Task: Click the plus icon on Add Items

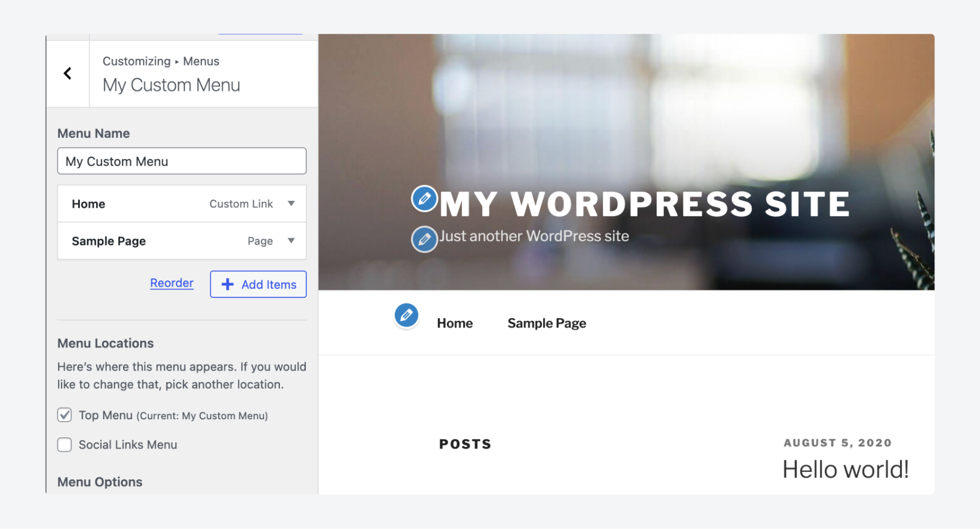Action: click(x=227, y=284)
